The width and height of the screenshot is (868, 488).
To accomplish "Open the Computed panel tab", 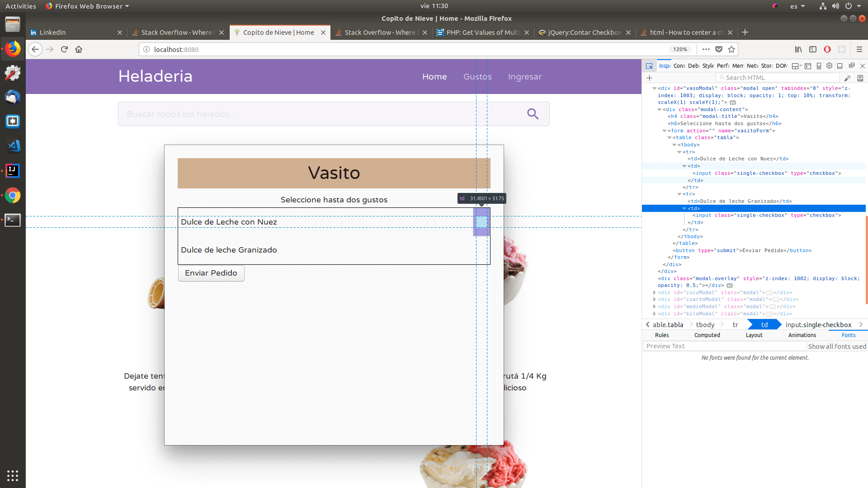I will pyautogui.click(x=707, y=335).
